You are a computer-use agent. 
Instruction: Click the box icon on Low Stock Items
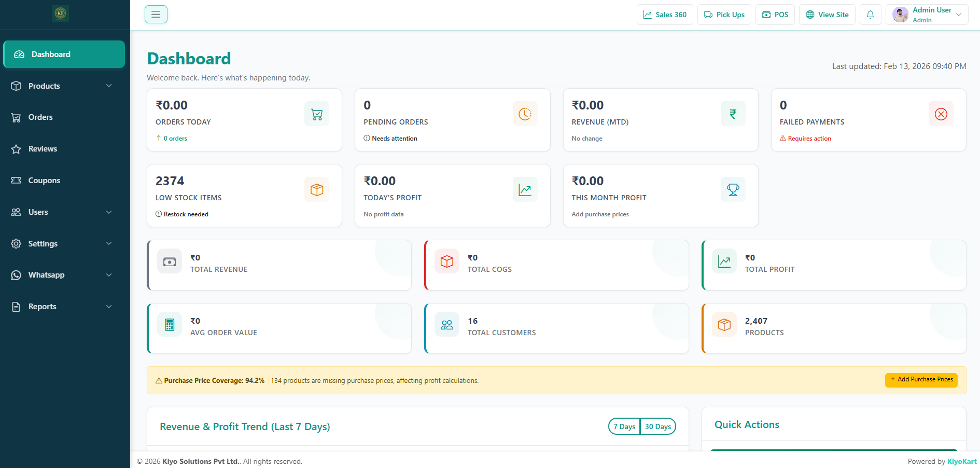316,190
